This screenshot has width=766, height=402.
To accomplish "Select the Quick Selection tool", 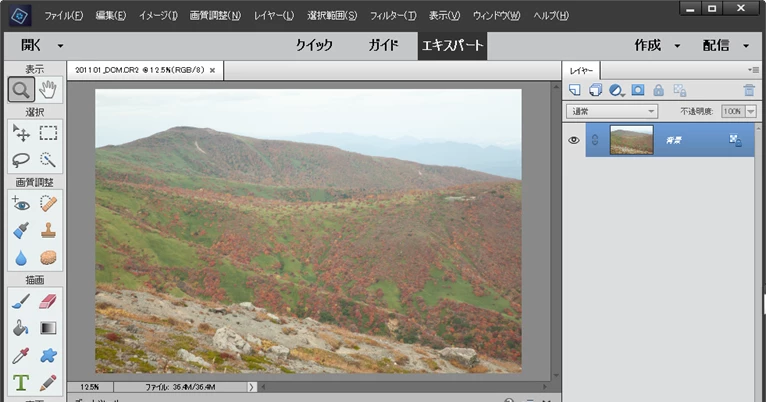I will pos(48,160).
